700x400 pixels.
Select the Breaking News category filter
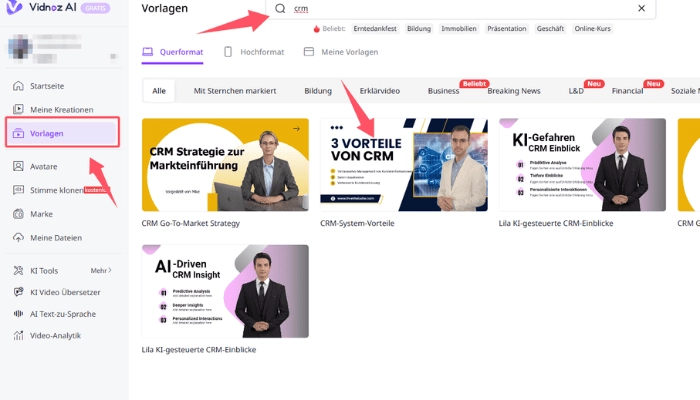(x=514, y=91)
